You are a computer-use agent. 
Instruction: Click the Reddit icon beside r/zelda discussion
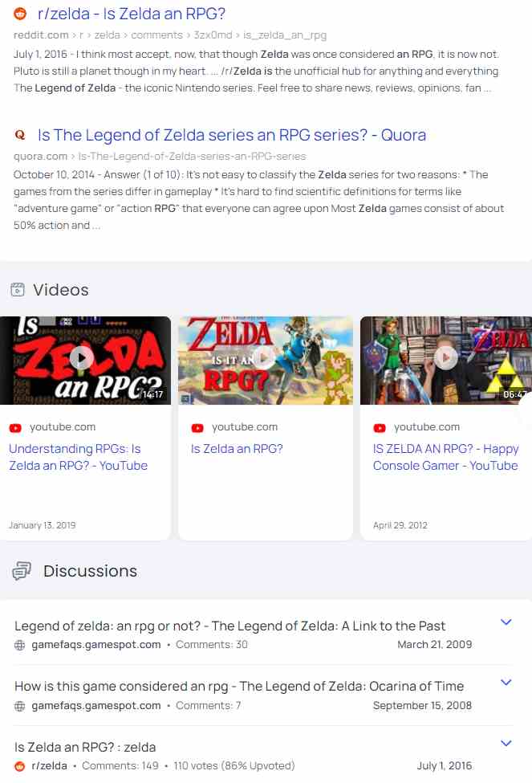[19, 766]
